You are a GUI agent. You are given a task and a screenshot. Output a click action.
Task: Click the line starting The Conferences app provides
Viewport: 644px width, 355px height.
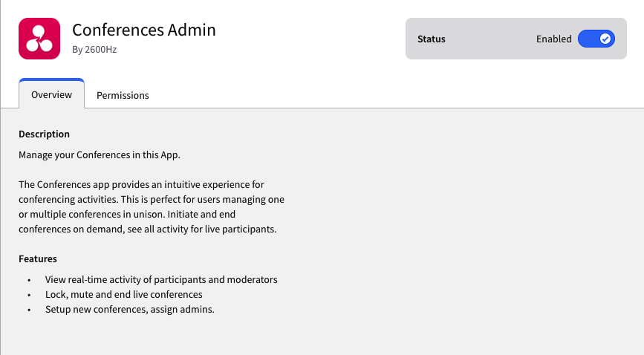tap(141, 184)
